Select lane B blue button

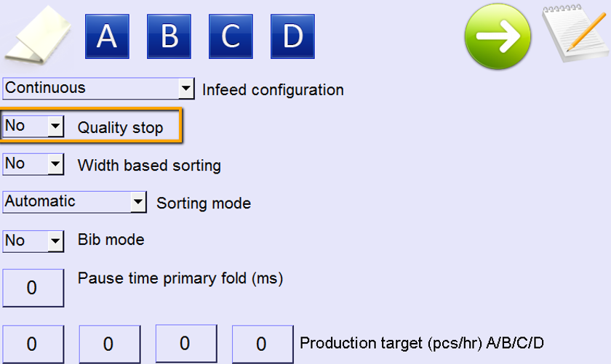pos(169,36)
